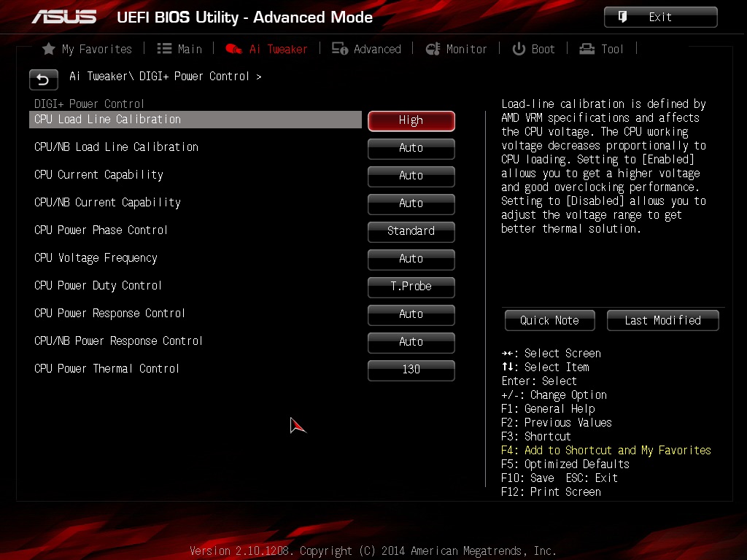The height and width of the screenshot is (560, 747).
Task: Show Last Modified settings
Action: pos(662,321)
